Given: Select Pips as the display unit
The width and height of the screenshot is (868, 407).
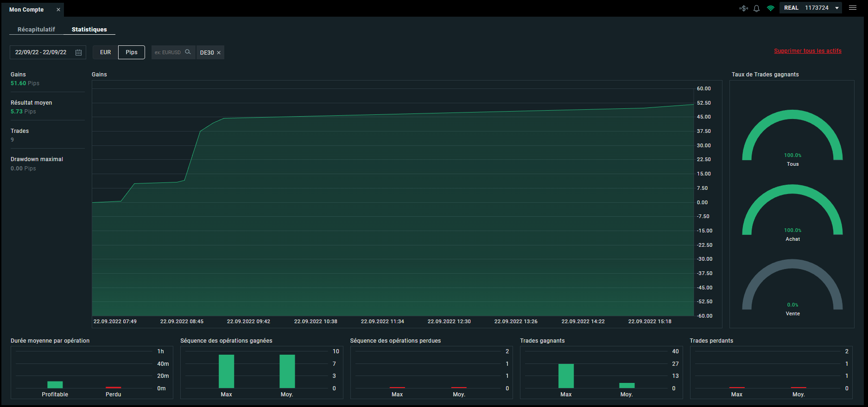Looking at the screenshot, I should pos(132,52).
